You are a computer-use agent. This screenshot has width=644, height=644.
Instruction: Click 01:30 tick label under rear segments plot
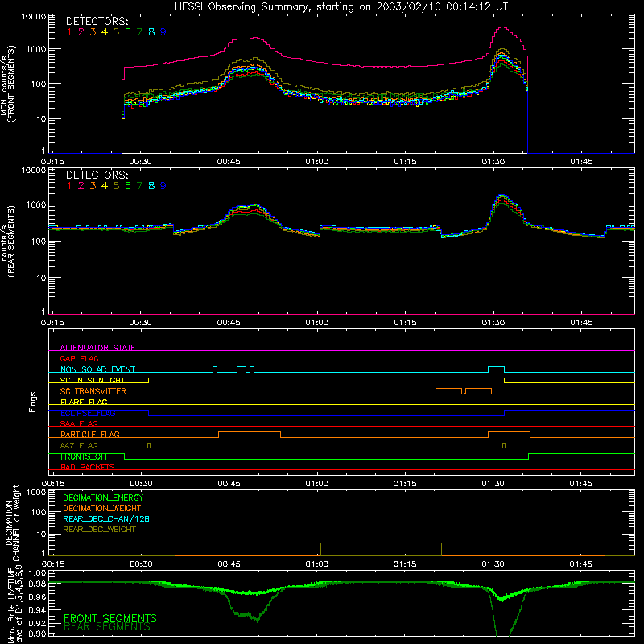493,323
